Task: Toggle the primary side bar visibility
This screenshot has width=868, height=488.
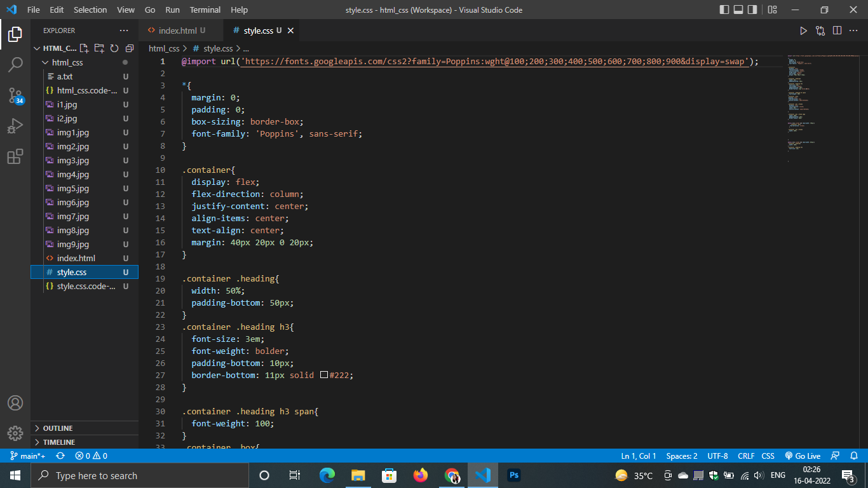Action: click(x=724, y=10)
